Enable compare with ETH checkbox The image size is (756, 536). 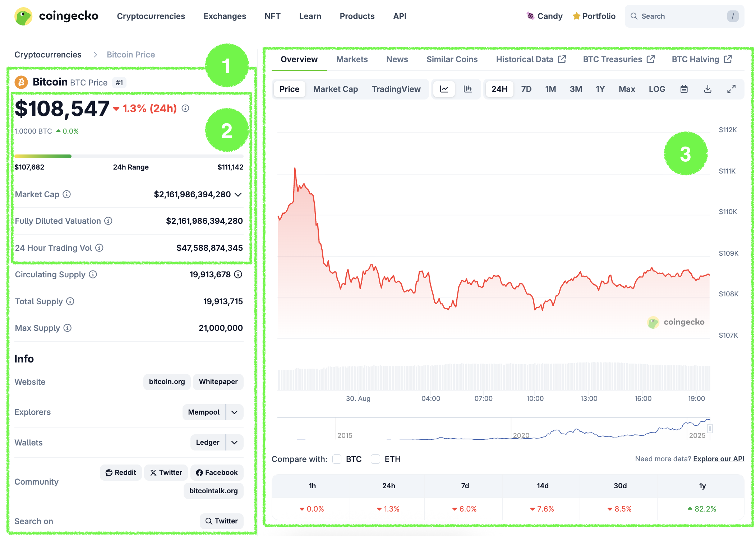click(x=375, y=459)
